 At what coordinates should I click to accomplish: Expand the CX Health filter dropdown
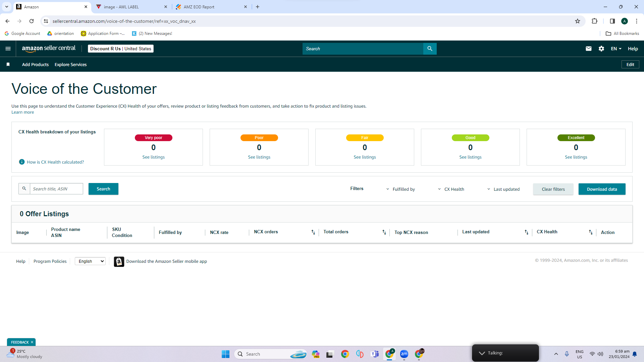click(451, 189)
